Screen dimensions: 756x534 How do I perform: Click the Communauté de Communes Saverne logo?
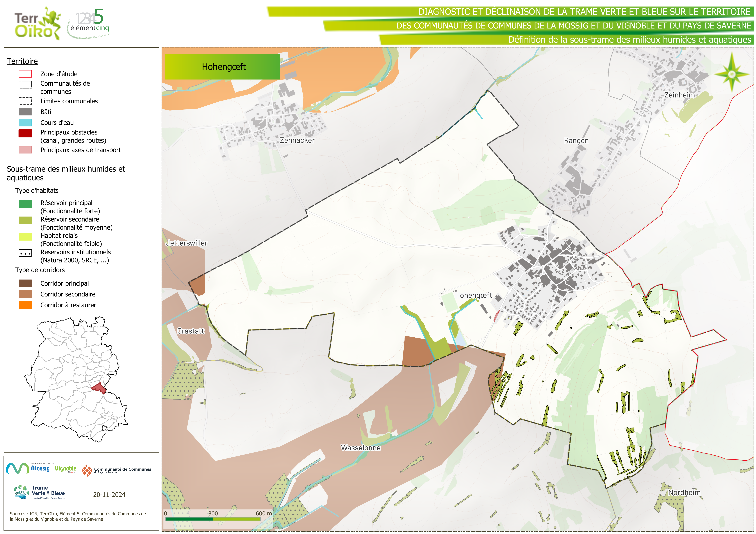[116, 471]
